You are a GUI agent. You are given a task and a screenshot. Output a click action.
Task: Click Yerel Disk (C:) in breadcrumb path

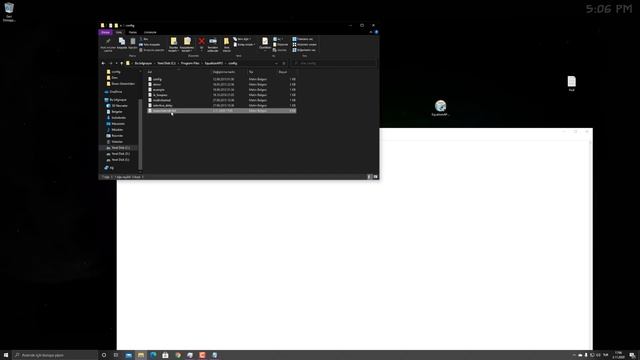click(x=167, y=63)
